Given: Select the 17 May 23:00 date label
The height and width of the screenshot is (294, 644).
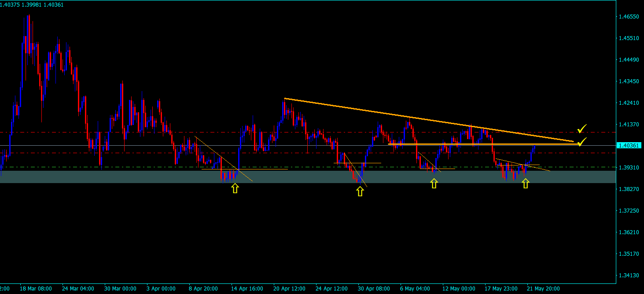Looking at the screenshot, I should click(501, 289).
